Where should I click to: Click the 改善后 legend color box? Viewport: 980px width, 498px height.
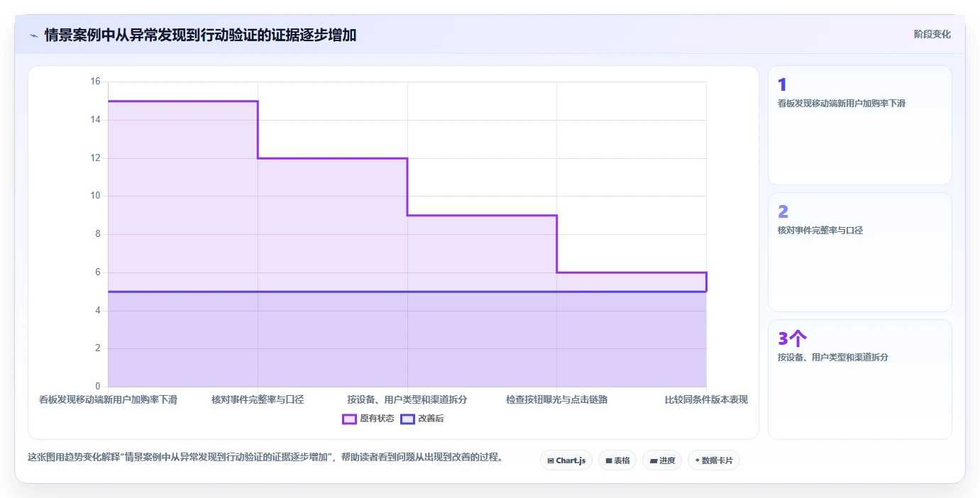[407, 419]
